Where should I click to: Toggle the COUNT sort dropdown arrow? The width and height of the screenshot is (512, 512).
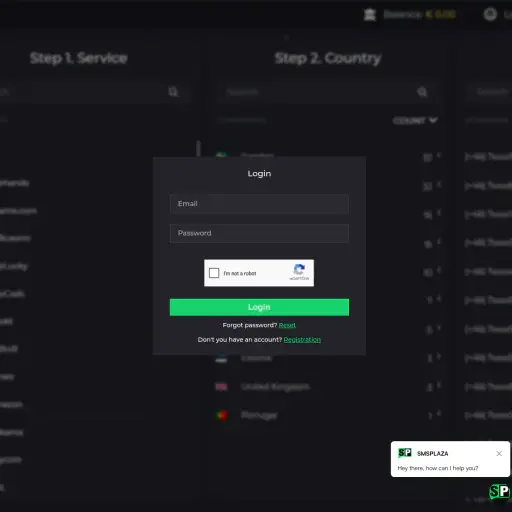click(433, 120)
